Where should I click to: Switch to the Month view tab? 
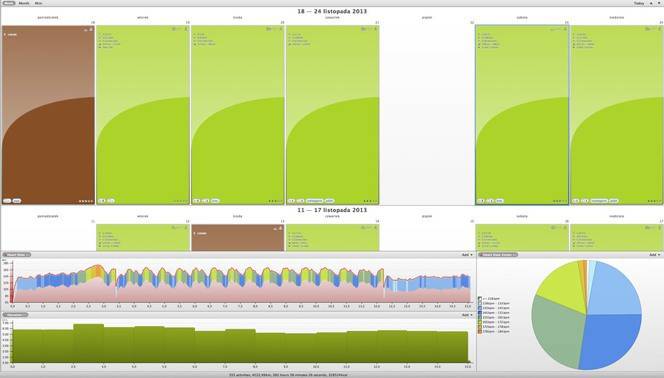pyautogui.click(x=24, y=3)
